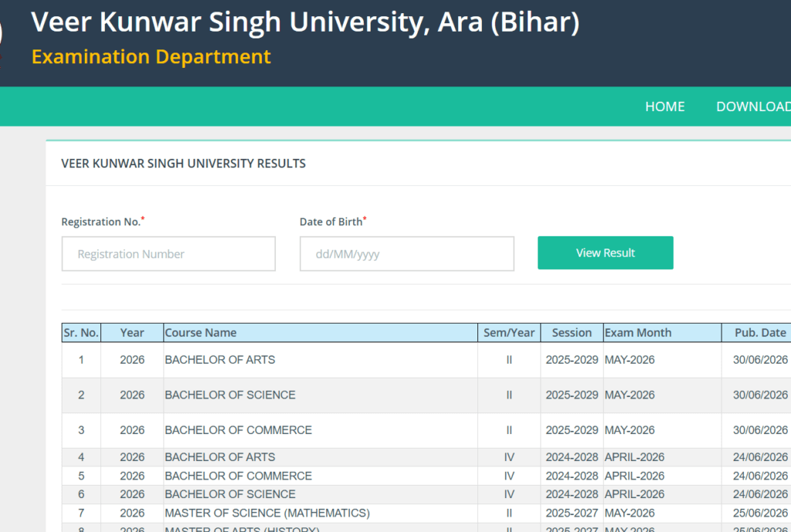Viewport: 791px width, 532px height.
Task: Select BACHELOR OF ARTS in row 4
Action: (x=220, y=457)
